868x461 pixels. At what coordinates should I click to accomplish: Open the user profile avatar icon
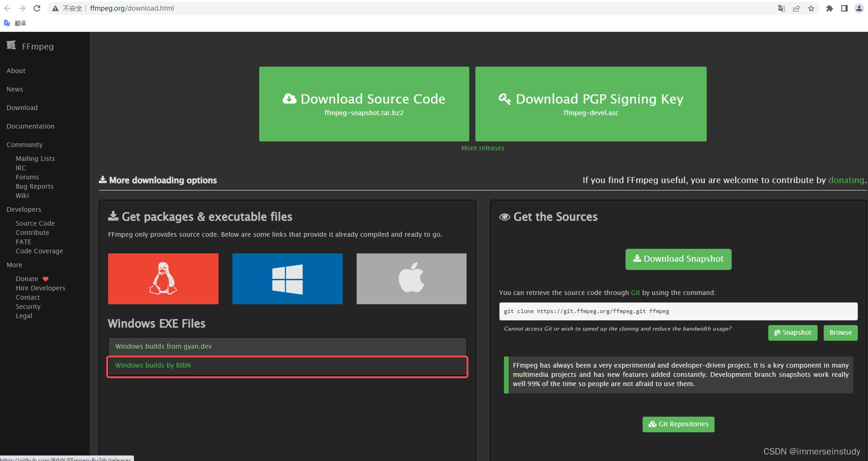coord(859,8)
